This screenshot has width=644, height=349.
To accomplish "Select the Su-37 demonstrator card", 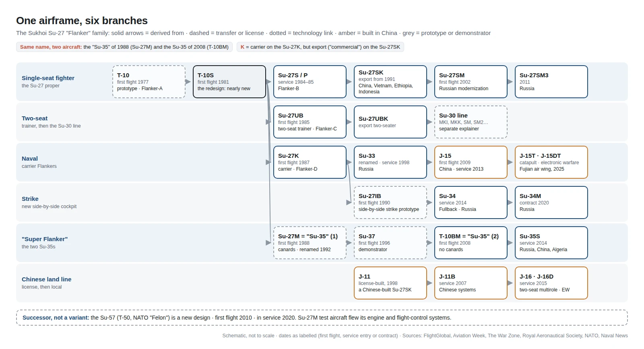I will coord(390,243).
